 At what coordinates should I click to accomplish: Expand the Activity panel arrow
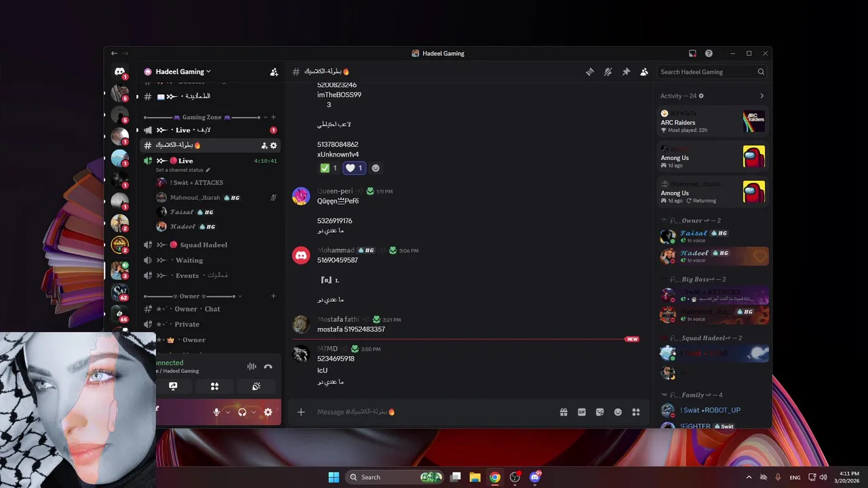tap(762, 96)
